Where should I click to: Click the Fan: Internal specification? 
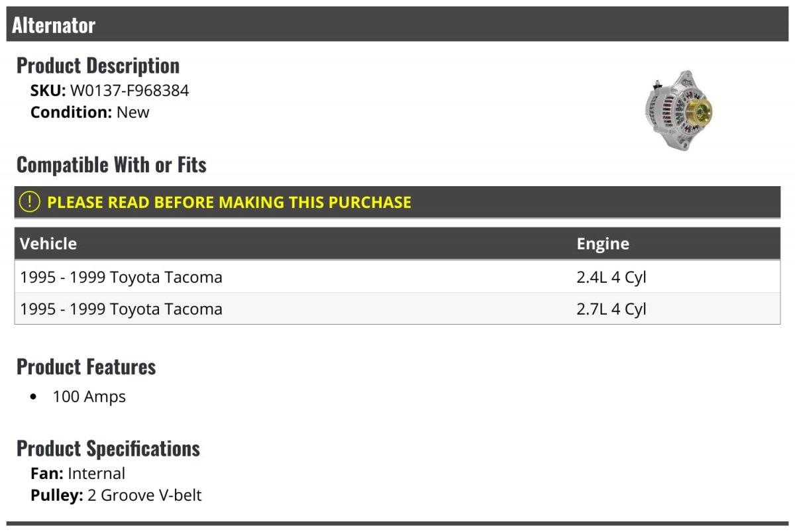click(78, 473)
